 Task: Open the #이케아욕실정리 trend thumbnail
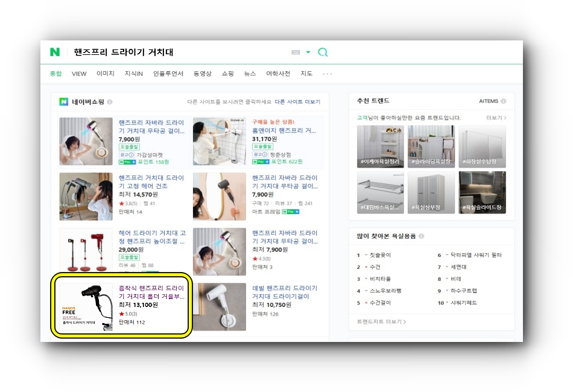click(x=381, y=147)
